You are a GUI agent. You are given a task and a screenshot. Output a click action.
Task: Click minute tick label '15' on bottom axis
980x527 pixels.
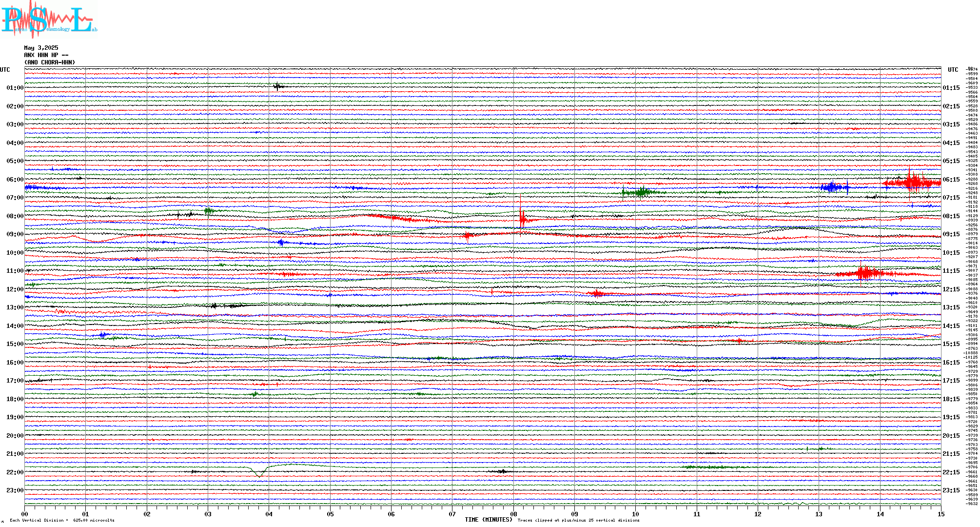(x=941, y=514)
